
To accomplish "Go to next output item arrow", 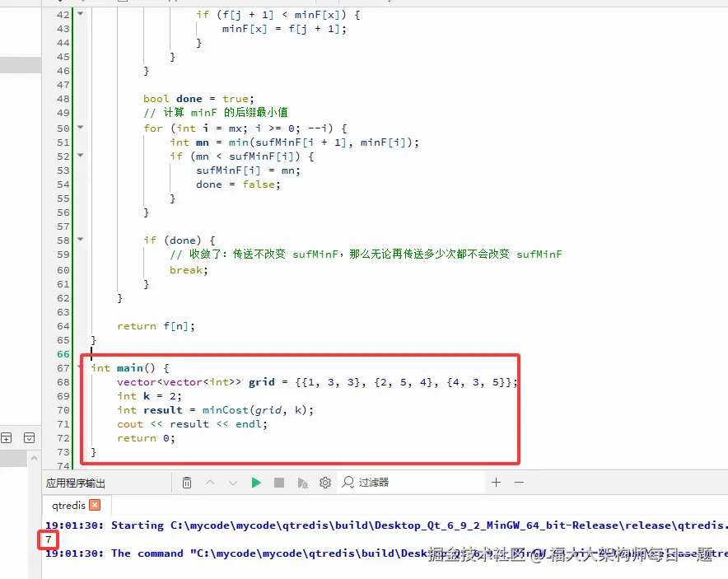I will click(233, 483).
